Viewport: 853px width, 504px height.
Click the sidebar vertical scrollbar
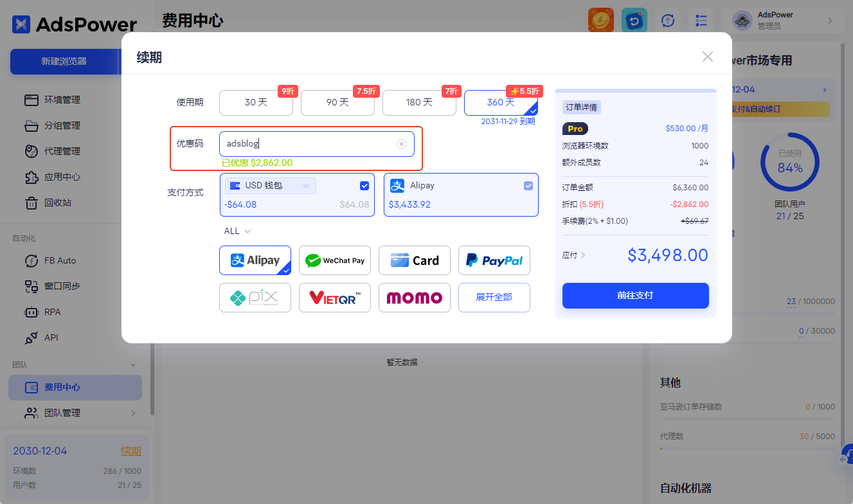(x=152, y=379)
